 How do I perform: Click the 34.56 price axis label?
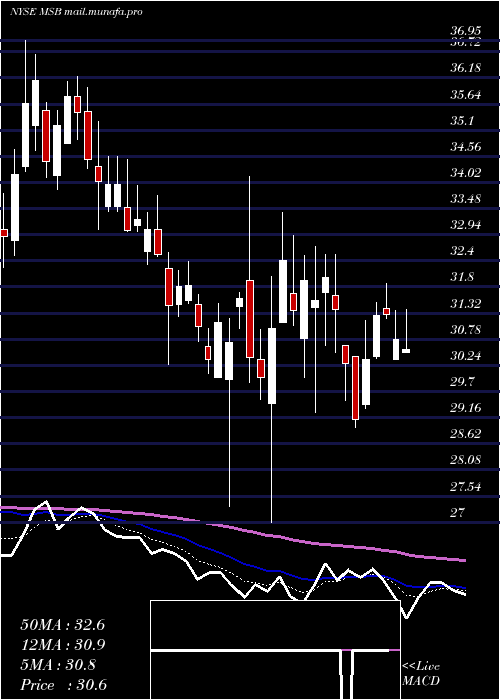466,147
